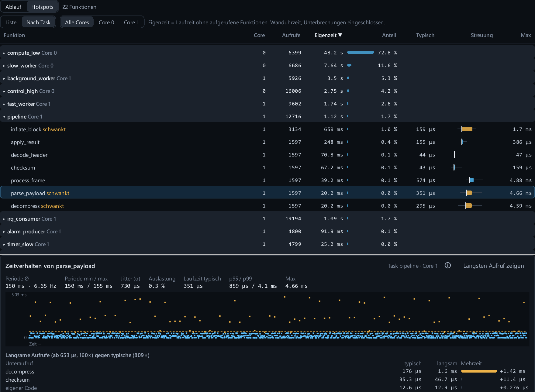Image resolution: width=535 pixels, height=392 pixels.
Task: Select the checksum function row in the table
Action: (267, 168)
